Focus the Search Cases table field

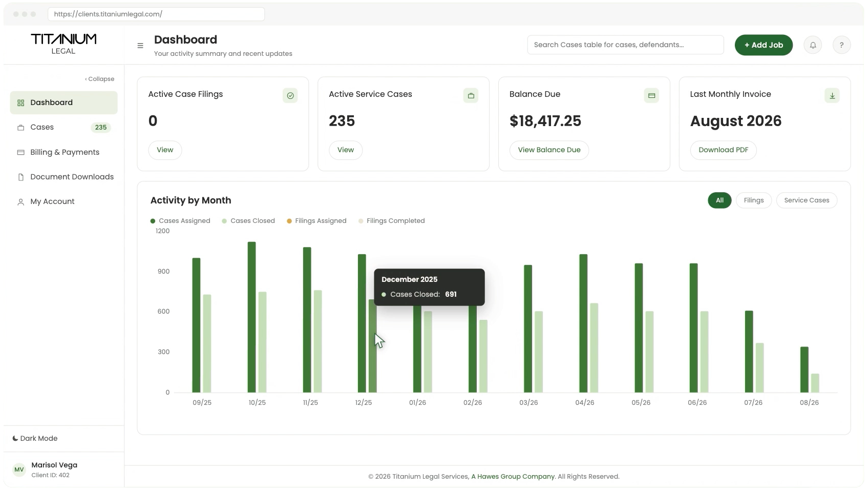(x=625, y=45)
